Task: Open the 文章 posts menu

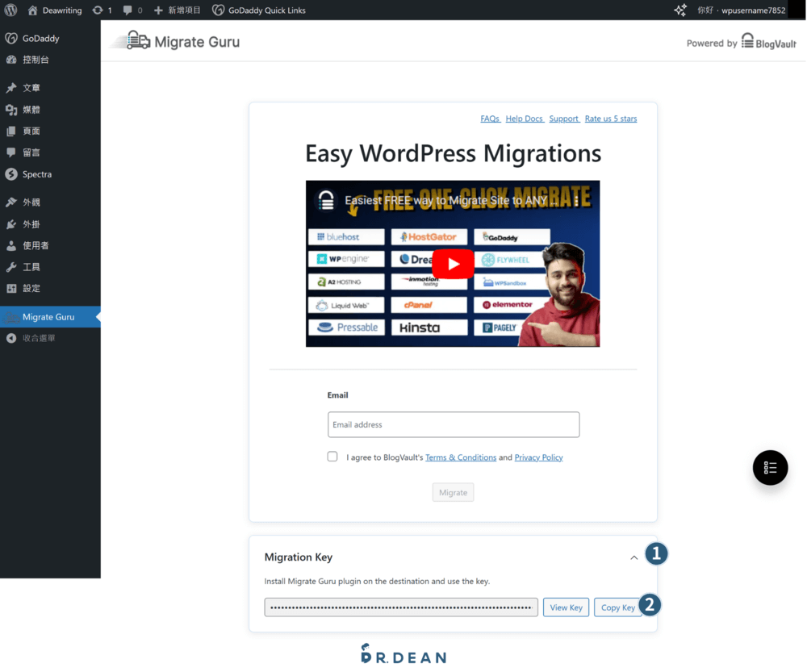Action: click(50, 88)
